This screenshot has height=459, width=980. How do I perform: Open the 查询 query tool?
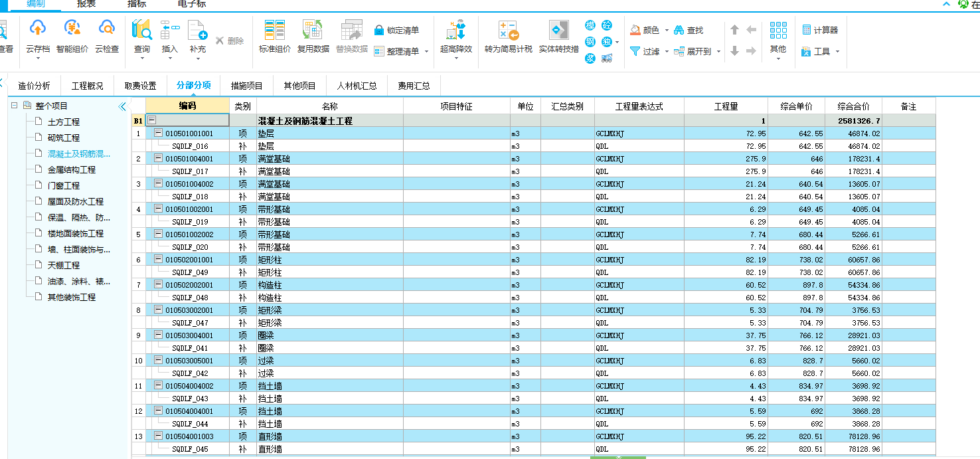[142, 37]
